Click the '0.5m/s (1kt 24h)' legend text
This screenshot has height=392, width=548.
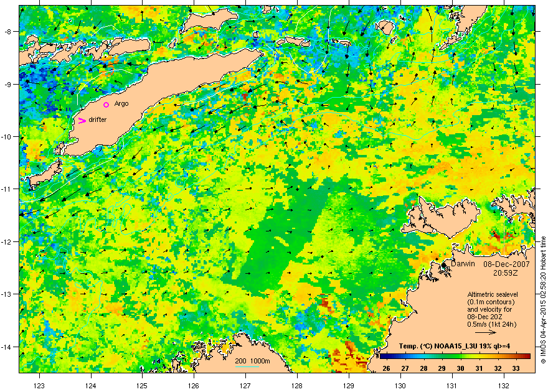492,324
